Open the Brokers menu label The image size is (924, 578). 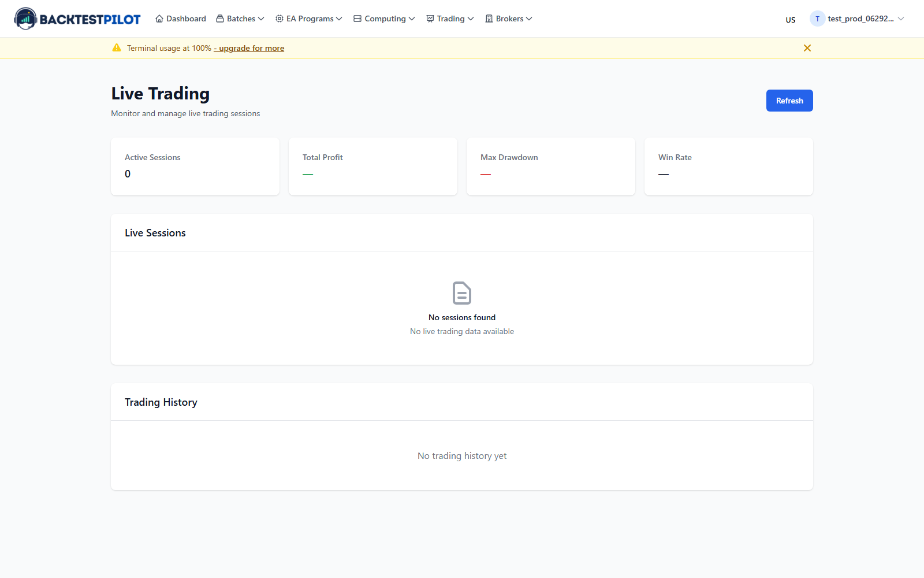tap(510, 18)
